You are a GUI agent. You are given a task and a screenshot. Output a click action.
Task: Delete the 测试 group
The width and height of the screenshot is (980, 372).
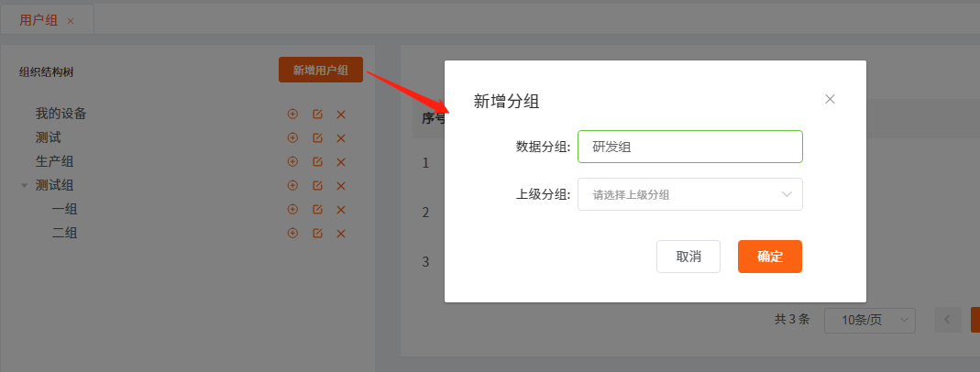[341, 138]
